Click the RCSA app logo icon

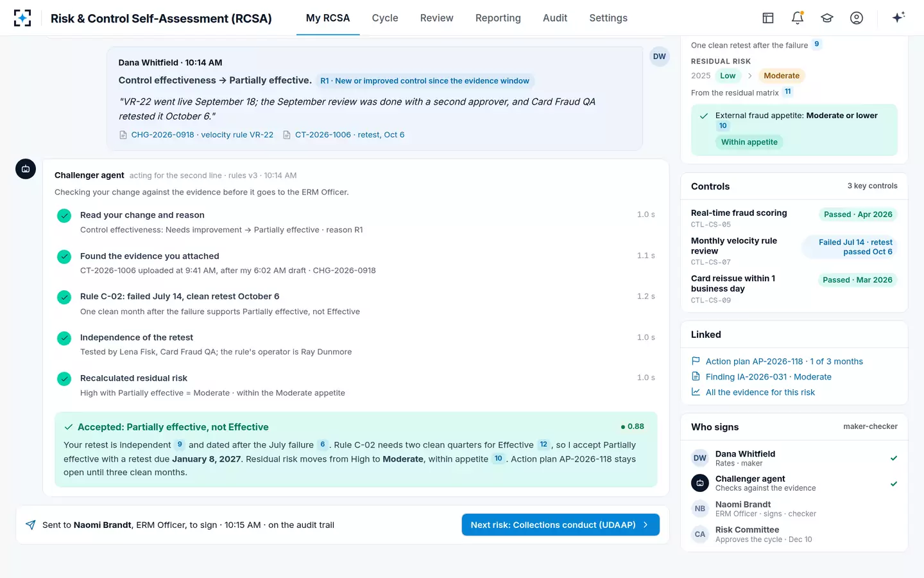22,18
